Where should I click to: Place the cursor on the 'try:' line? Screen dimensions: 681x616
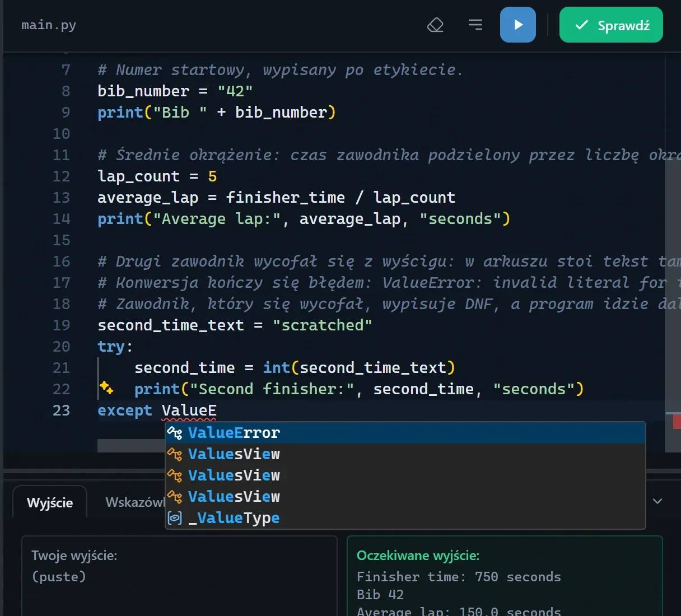tap(115, 347)
